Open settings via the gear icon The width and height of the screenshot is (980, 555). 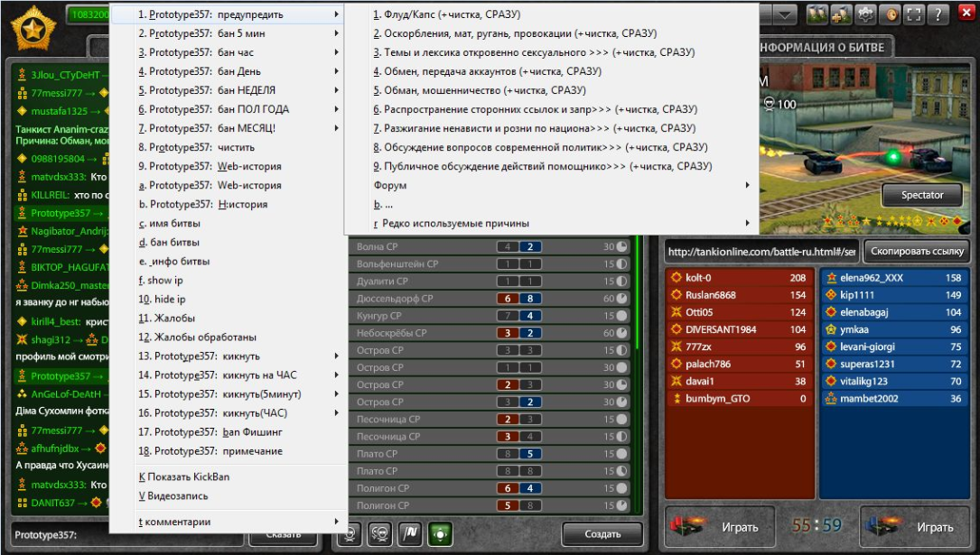point(866,14)
